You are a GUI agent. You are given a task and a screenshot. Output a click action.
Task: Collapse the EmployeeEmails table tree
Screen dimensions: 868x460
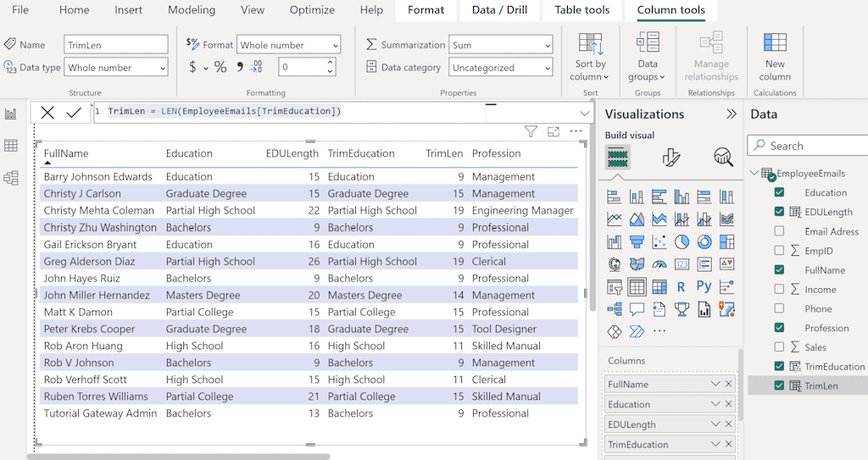[x=754, y=174]
